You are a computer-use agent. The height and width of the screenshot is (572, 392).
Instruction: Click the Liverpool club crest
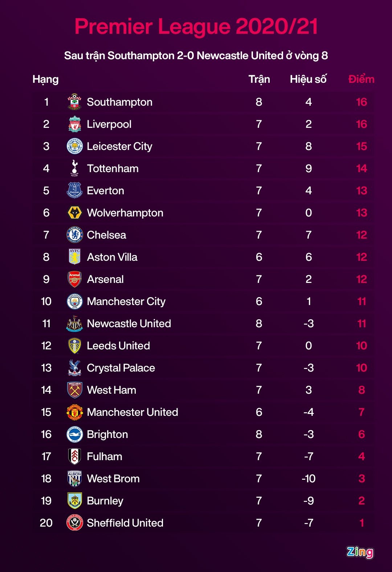75,124
